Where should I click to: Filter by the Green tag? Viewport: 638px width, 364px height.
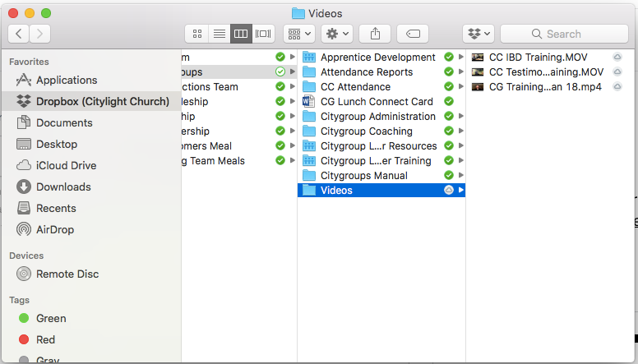click(51, 318)
